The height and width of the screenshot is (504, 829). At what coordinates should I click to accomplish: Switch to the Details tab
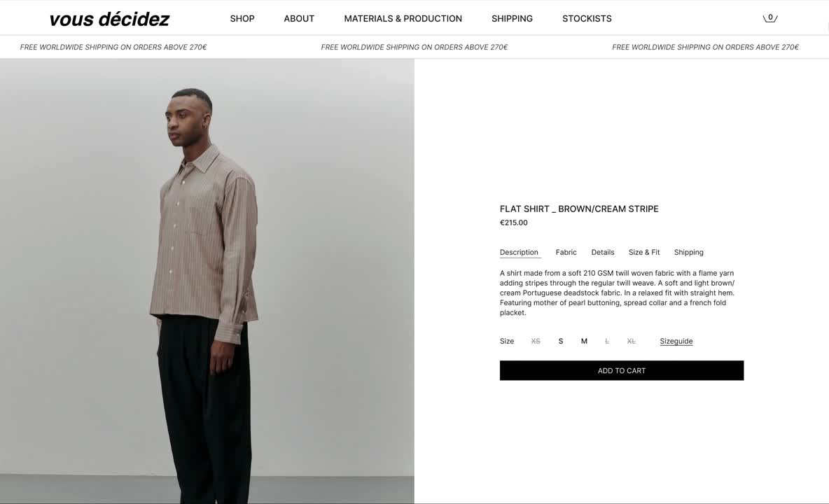point(603,253)
